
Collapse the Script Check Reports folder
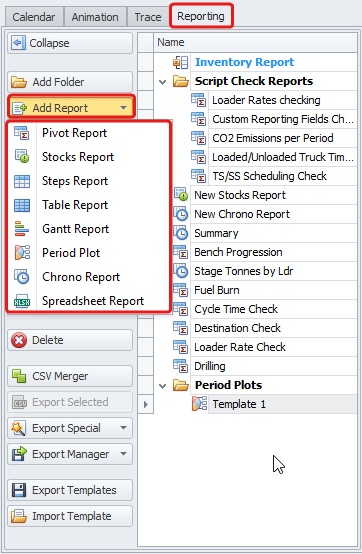[x=162, y=82]
